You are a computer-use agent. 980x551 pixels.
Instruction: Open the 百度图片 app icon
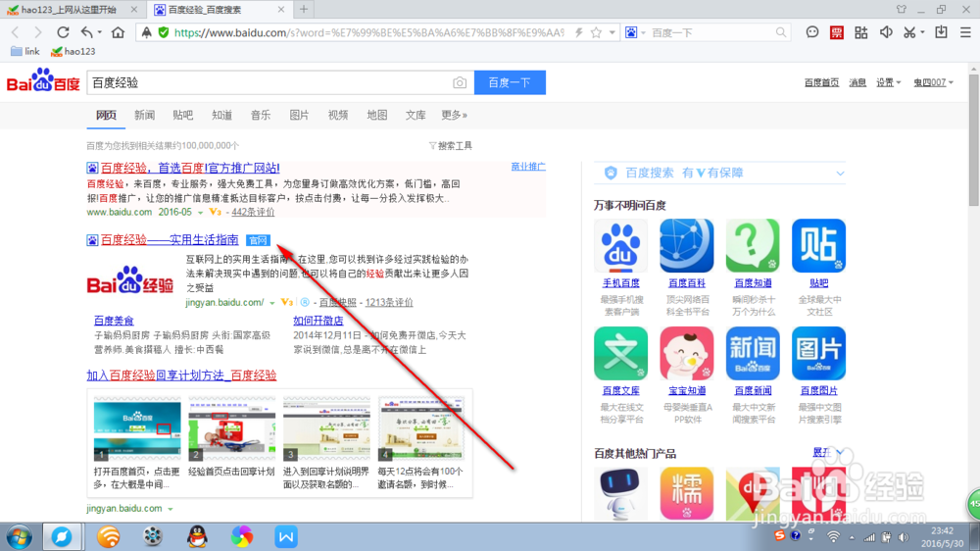point(818,353)
